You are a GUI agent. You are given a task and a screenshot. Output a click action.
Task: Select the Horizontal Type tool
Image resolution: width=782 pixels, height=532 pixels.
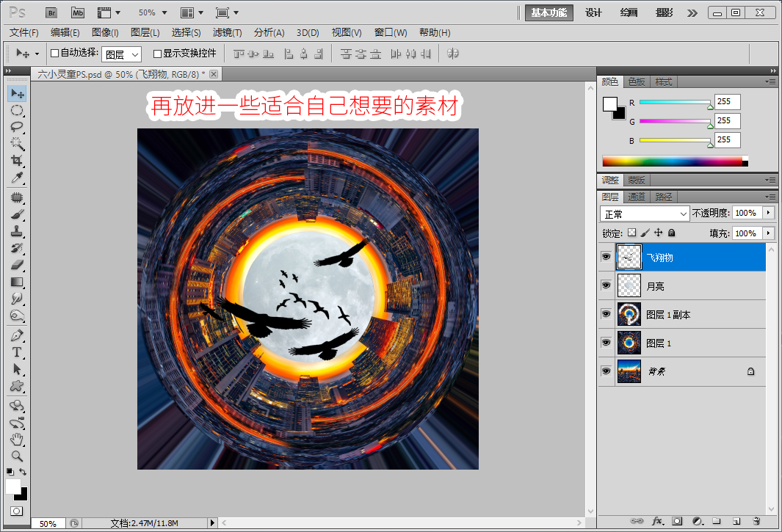click(17, 352)
